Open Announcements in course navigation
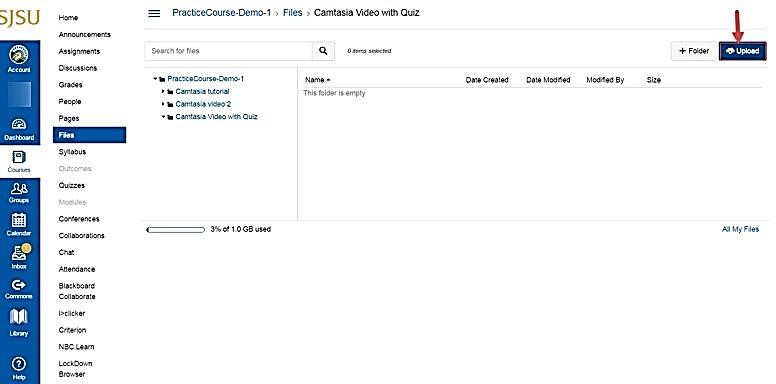Viewport: 776px width, 384px height. tap(85, 34)
